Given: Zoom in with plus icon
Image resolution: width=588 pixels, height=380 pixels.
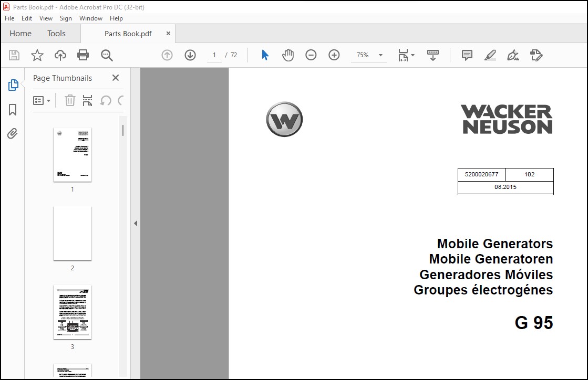Looking at the screenshot, I should (334, 55).
